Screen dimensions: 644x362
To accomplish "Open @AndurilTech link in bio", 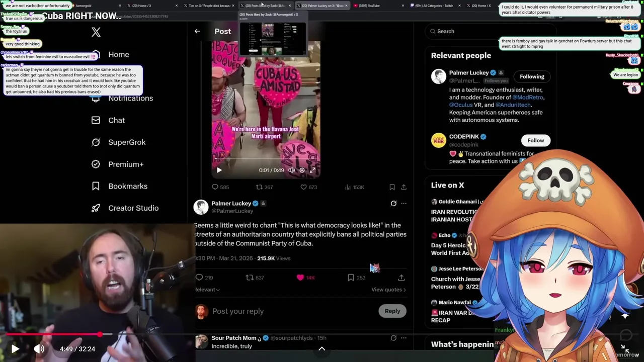I will click(513, 105).
